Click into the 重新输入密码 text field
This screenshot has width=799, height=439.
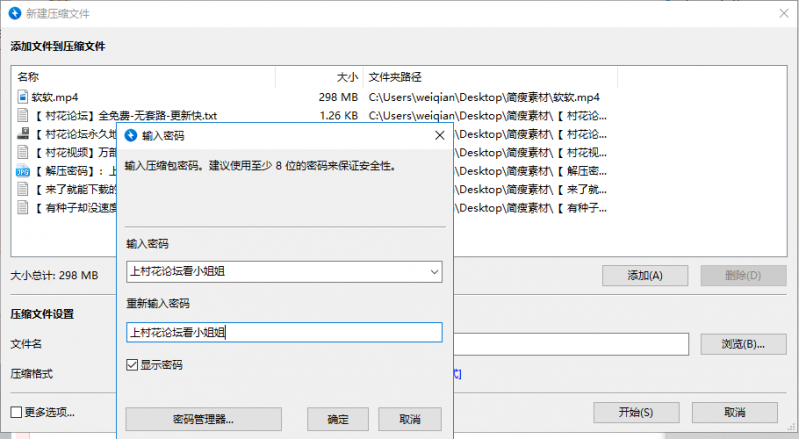click(284, 333)
